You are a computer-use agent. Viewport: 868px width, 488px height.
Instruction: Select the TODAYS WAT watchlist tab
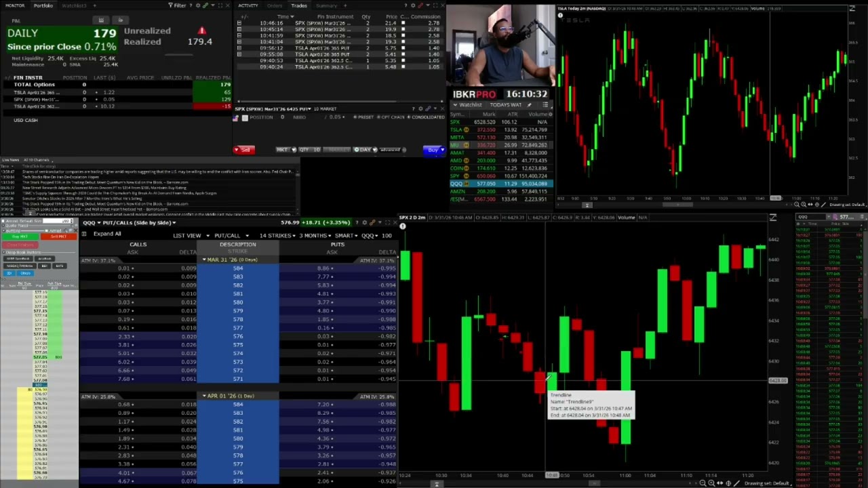[505, 105]
